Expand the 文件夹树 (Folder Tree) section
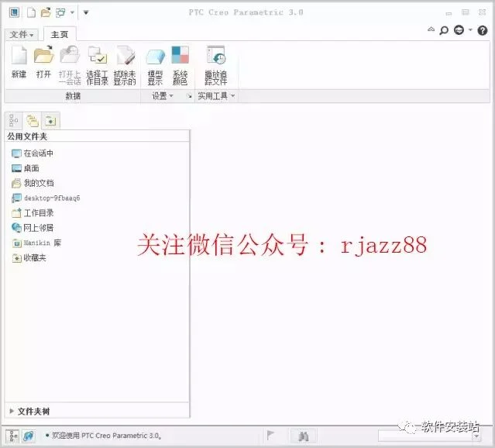Screen dimensions: 495x448 click(x=12, y=411)
